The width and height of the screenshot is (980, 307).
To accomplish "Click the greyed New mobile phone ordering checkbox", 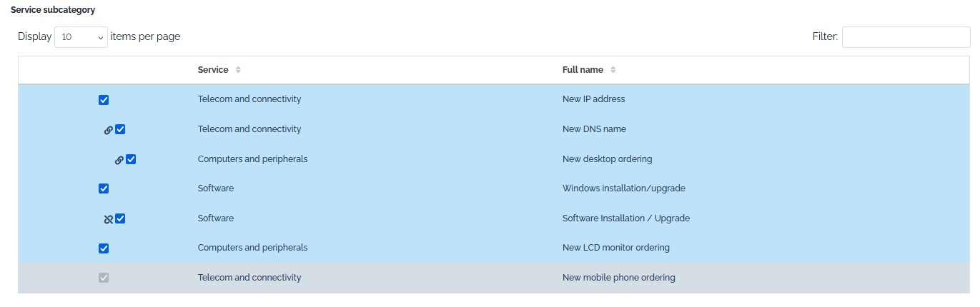I will [104, 278].
